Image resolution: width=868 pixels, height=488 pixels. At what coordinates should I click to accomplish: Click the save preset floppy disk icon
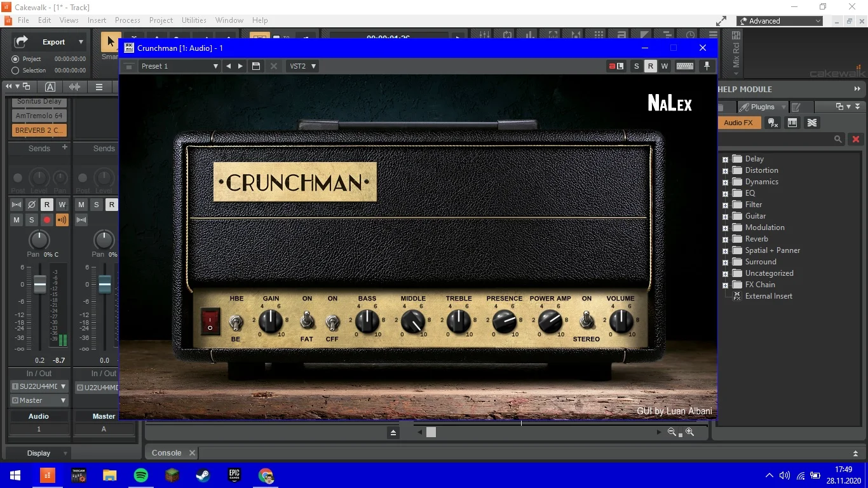pos(256,66)
